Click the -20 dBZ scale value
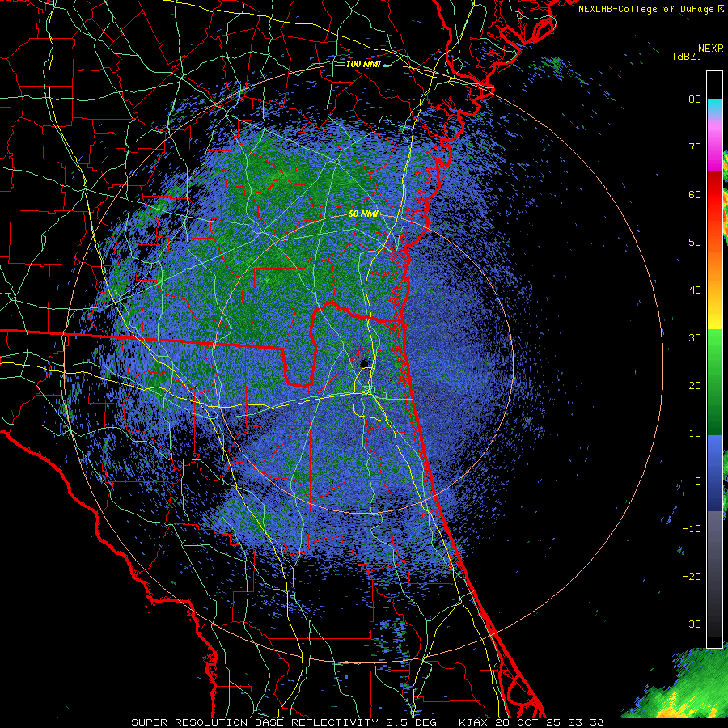The width and height of the screenshot is (728, 728). 692,577
